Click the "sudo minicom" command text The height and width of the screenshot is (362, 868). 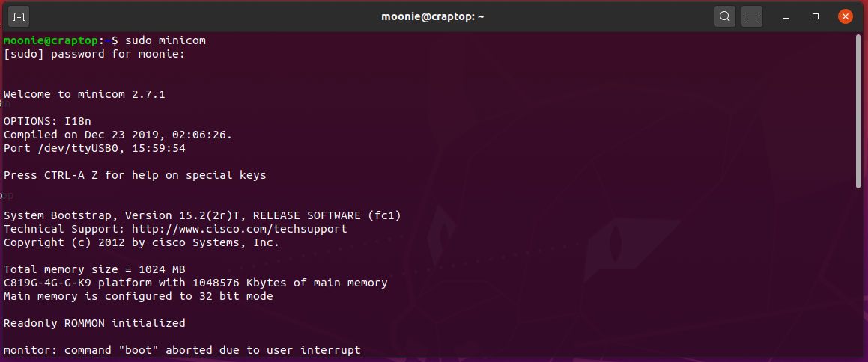coord(165,40)
